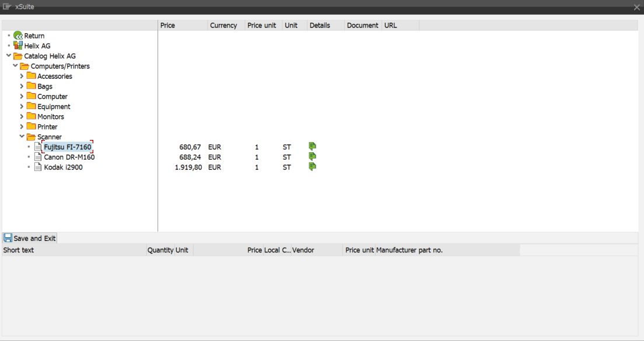The height and width of the screenshot is (341, 644).
Task: Expand the Computer folder
Action: click(22, 96)
